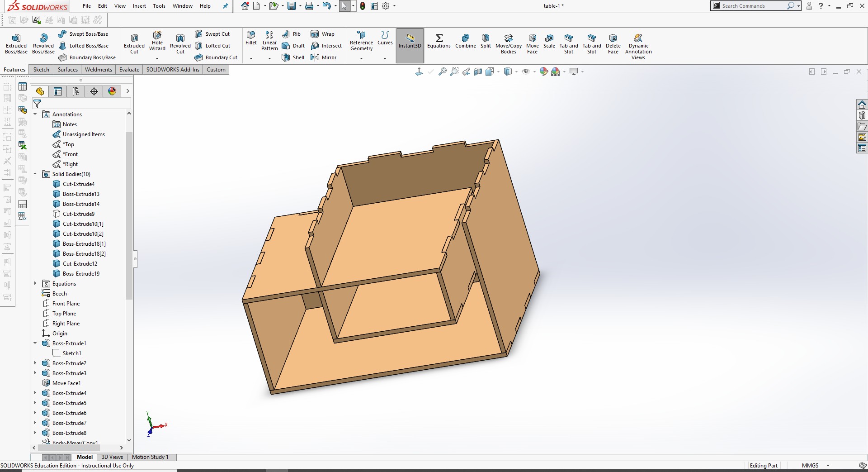Viewport: 868px width, 472px height.
Task: Select the Combine tool
Action: [466, 41]
